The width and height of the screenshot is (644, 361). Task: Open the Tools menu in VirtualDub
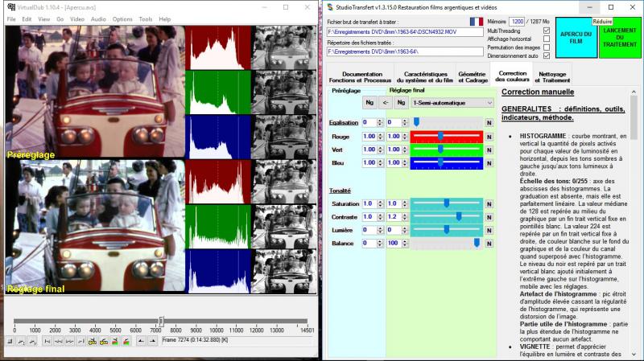tap(146, 19)
